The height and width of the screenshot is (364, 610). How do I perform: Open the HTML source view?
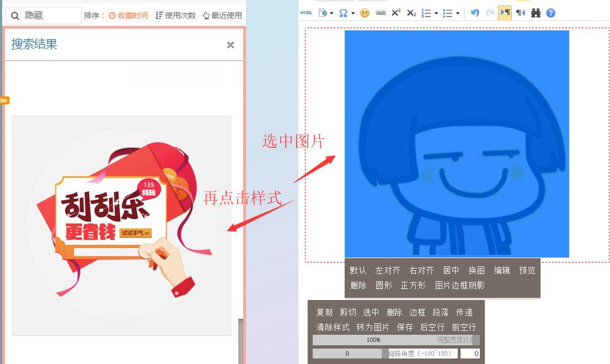[x=306, y=13]
